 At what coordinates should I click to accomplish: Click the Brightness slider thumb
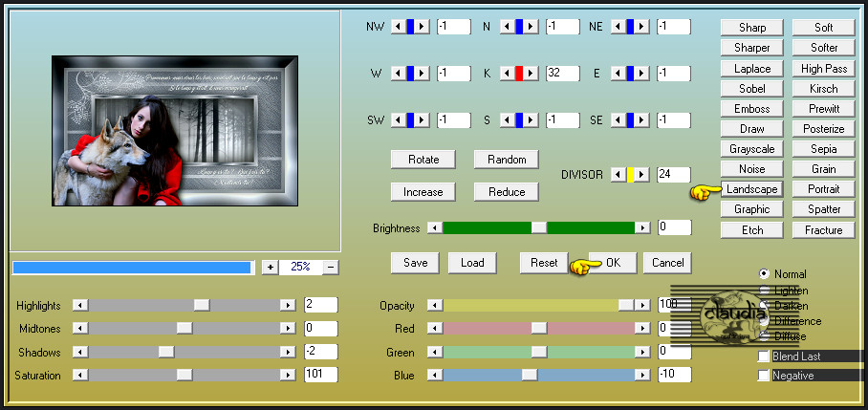[x=538, y=228]
